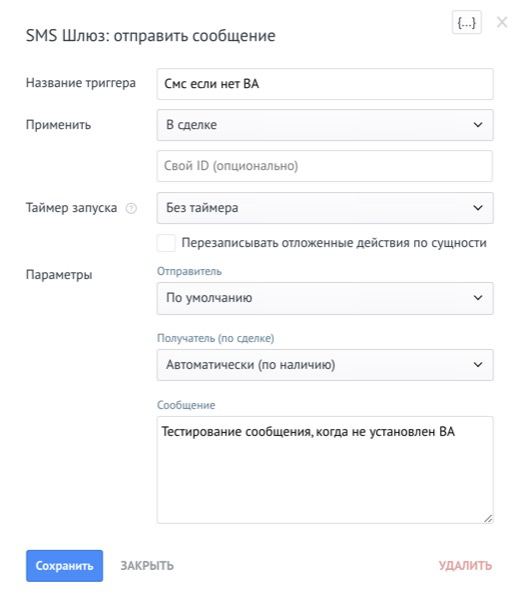523x604 pixels.
Task: Open the Таймер запуска dropdown
Action: click(325, 208)
